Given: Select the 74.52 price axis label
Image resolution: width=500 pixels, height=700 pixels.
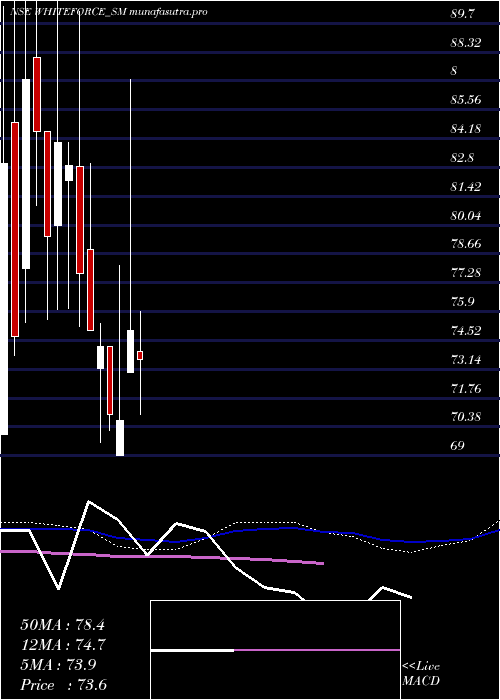Looking at the screenshot, I should [466, 331].
